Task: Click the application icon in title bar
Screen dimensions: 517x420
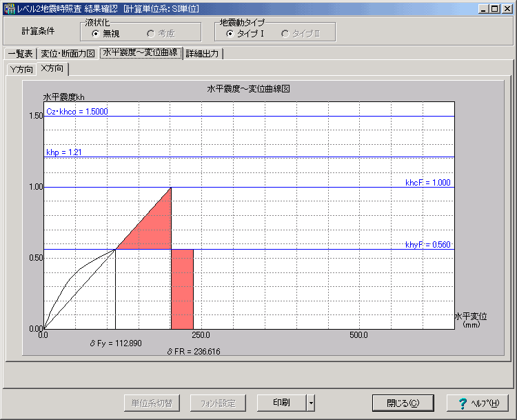Action: (8, 8)
